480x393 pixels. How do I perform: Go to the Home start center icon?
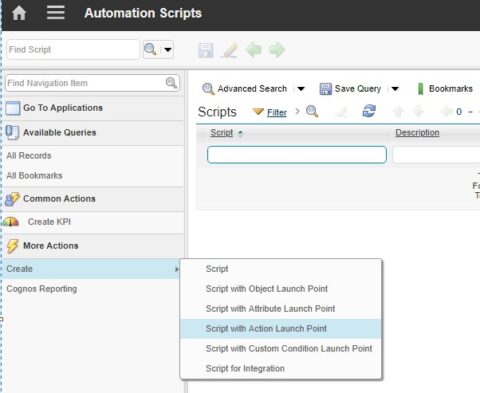[19, 13]
